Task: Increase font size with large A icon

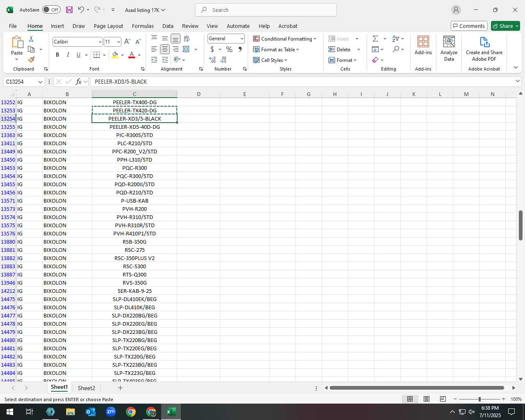Action: point(127,41)
